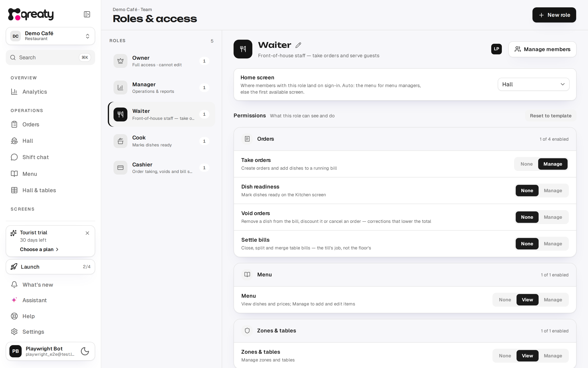Open Choose a plan link

click(39, 249)
